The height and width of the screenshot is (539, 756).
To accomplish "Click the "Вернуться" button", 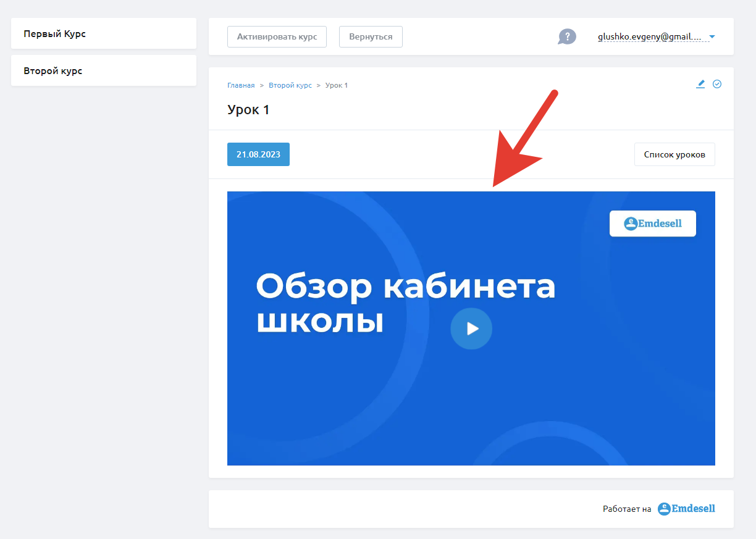I will coord(371,36).
